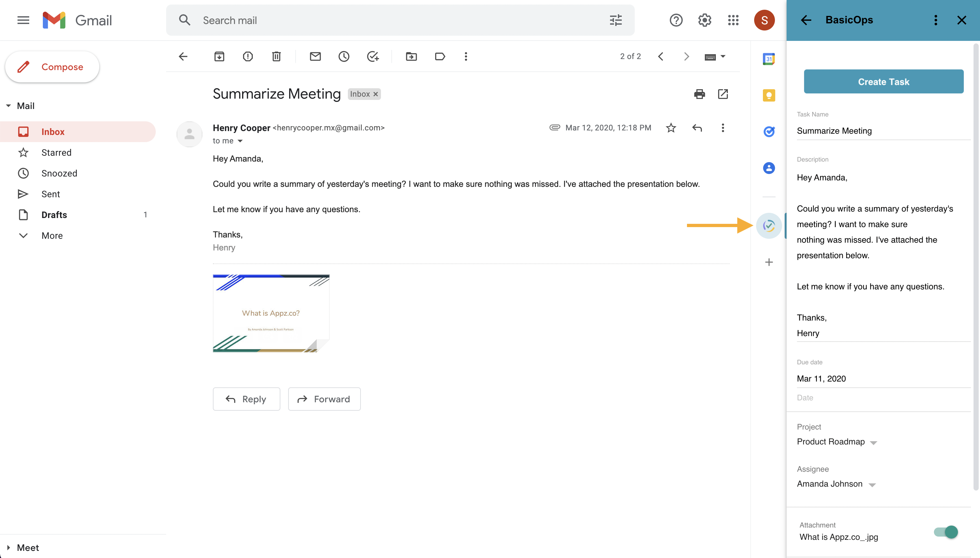Open Google Keep from side panel
The height and width of the screenshot is (558, 980).
pos(768,95)
